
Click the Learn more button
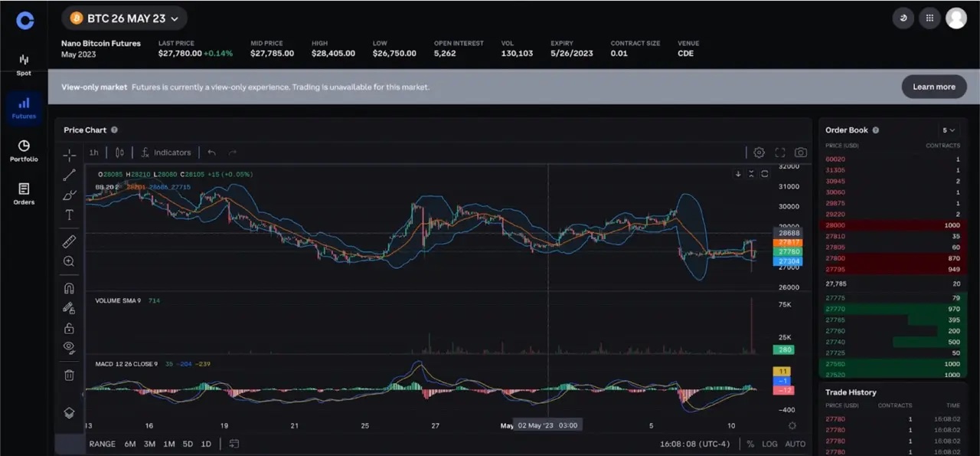pyautogui.click(x=934, y=87)
